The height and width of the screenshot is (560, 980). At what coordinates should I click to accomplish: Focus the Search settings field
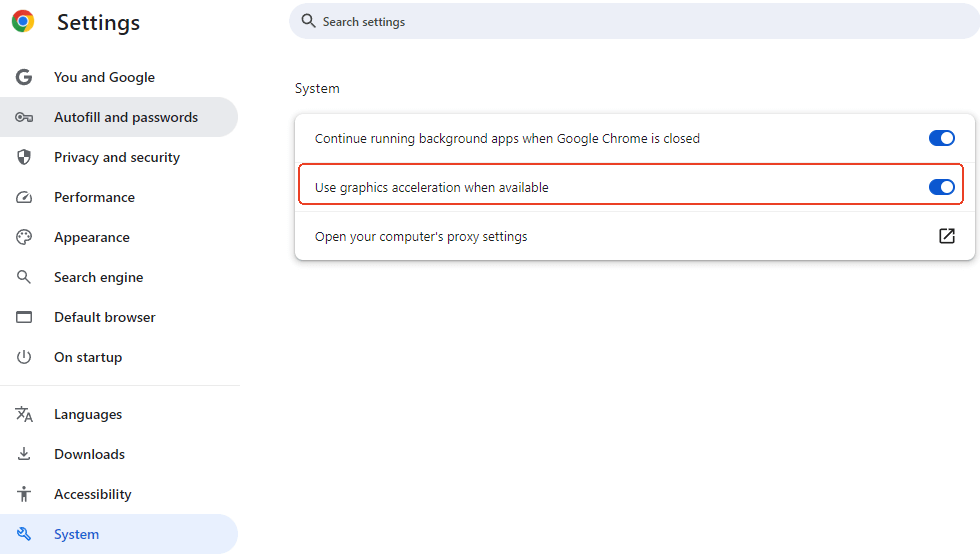tap(634, 21)
